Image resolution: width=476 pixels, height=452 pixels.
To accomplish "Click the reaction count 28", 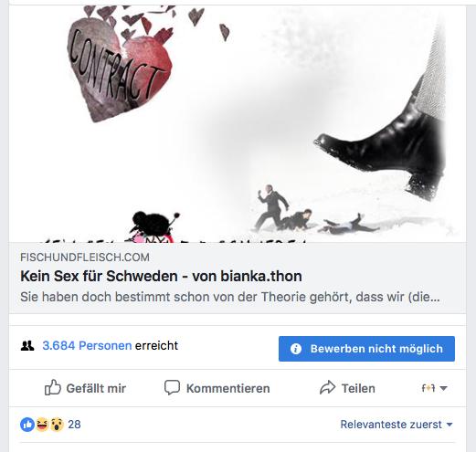I will point(74,425).
